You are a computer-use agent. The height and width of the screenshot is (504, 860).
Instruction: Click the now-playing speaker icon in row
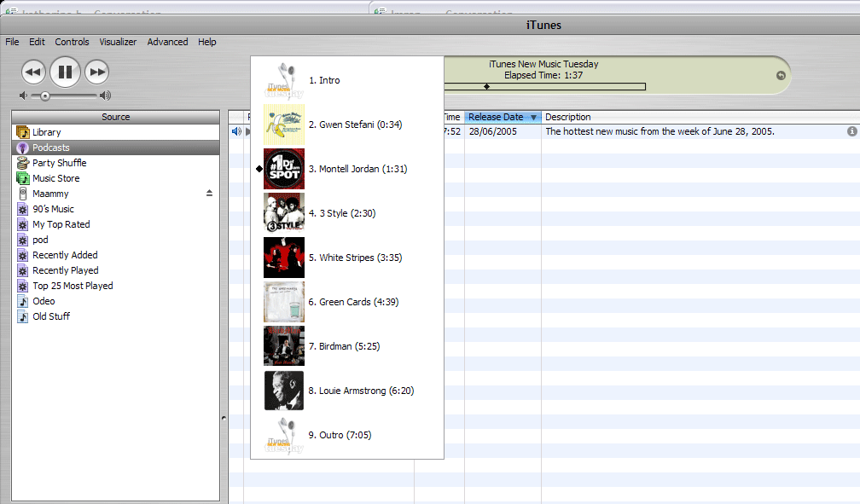[236, 131]
